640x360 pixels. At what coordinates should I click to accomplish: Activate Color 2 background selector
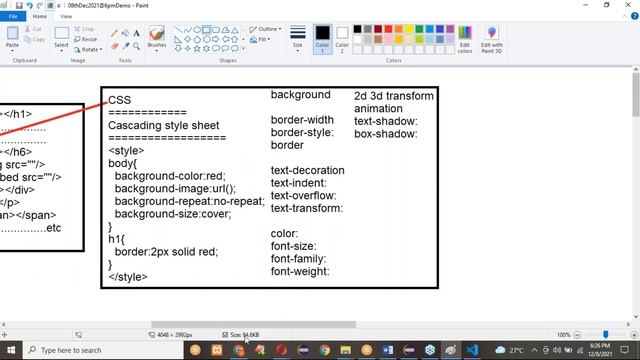point(342,39)
